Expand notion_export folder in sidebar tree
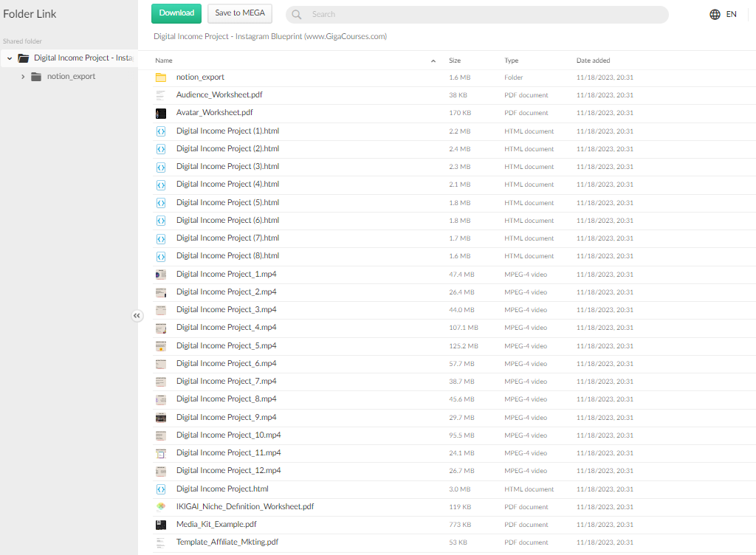The image size is (756, 555). 23,77
